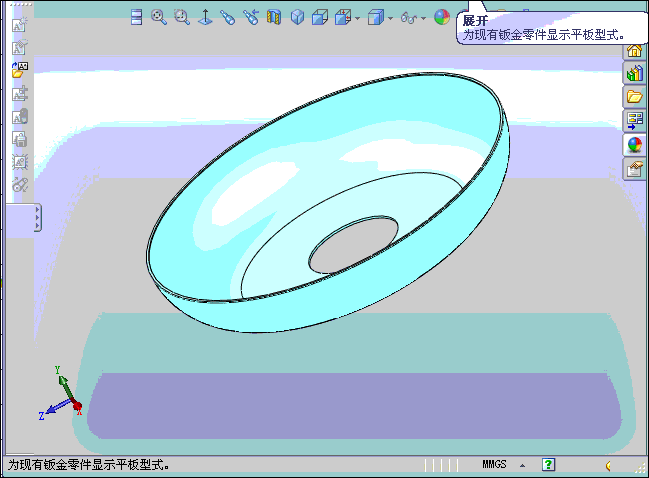
Task: Click the colored Appearance sphere in top toolbar
Action: point(442,17)
